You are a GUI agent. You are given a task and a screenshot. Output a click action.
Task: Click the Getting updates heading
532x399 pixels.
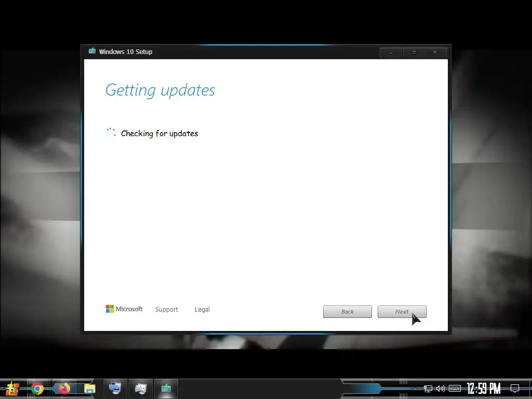pos(160,90)
